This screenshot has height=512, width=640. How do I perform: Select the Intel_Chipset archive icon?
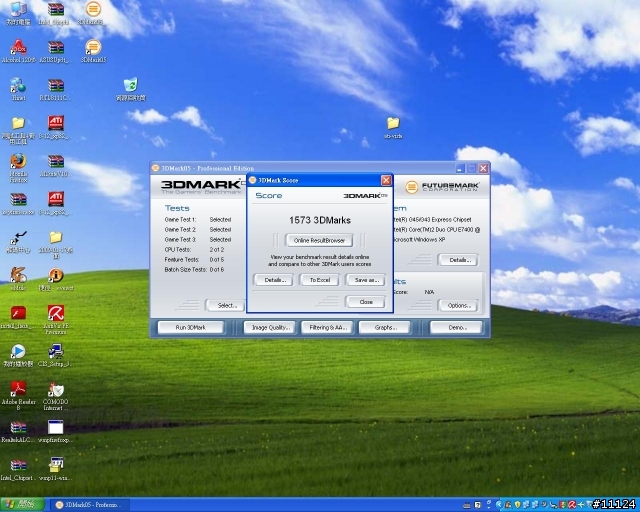(x=18, y=470)
